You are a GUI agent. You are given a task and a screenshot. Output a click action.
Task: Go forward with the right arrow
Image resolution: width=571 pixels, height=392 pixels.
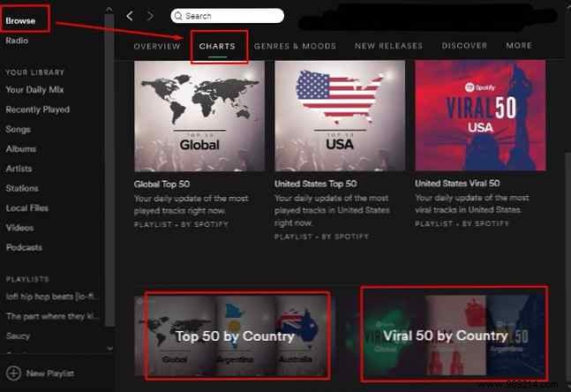coord(150,16)
